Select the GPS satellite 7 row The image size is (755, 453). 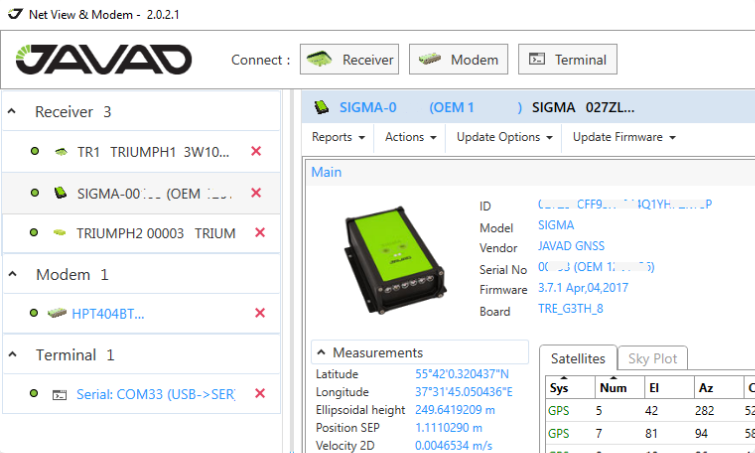click(650, 433)
